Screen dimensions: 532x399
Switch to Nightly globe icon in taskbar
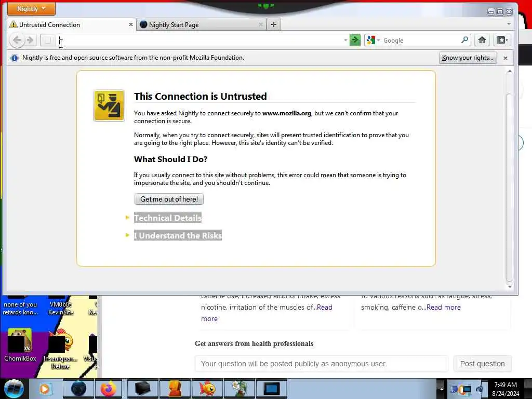(x=79, y=389)
